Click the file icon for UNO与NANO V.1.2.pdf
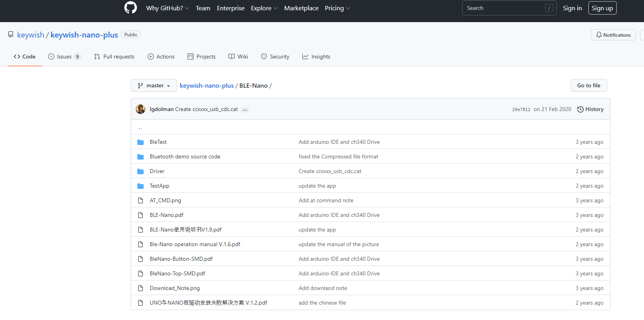 140,303
